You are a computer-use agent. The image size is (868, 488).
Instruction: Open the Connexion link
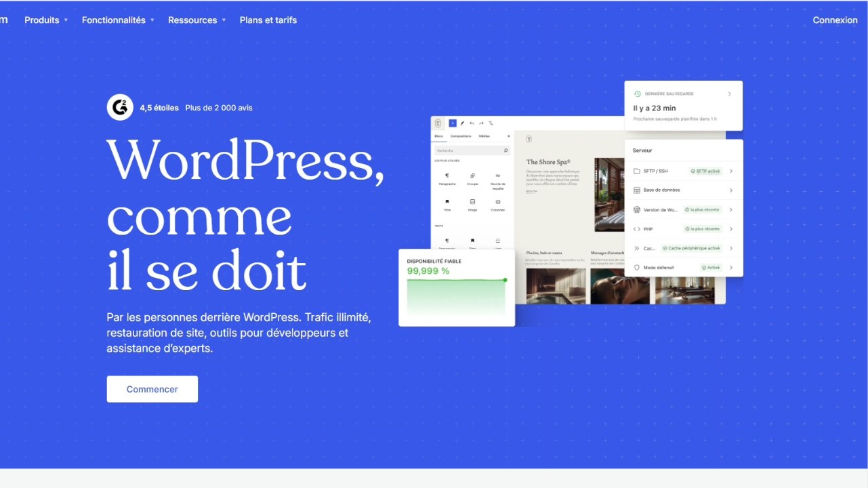point(835,20)
